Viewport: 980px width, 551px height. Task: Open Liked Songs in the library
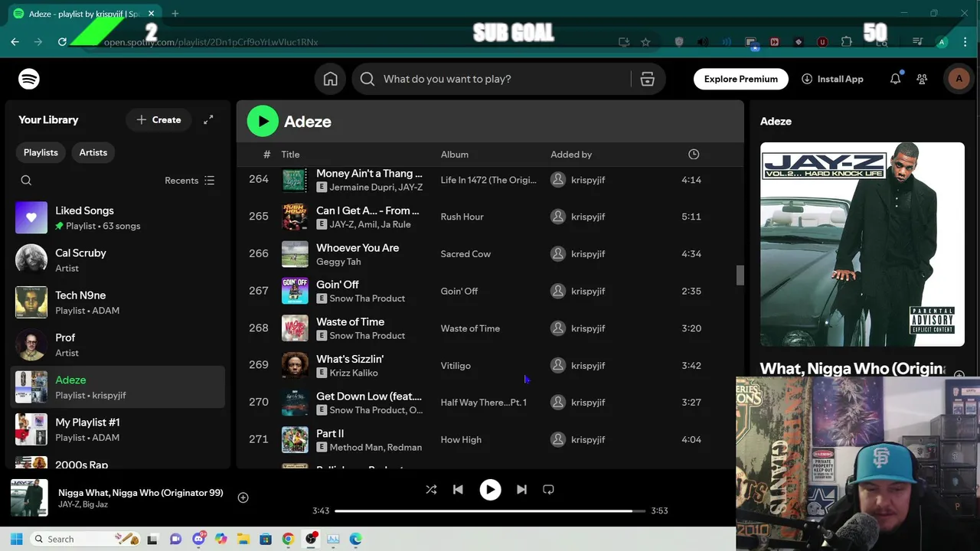pyautogui.click(x=118, y=218)
